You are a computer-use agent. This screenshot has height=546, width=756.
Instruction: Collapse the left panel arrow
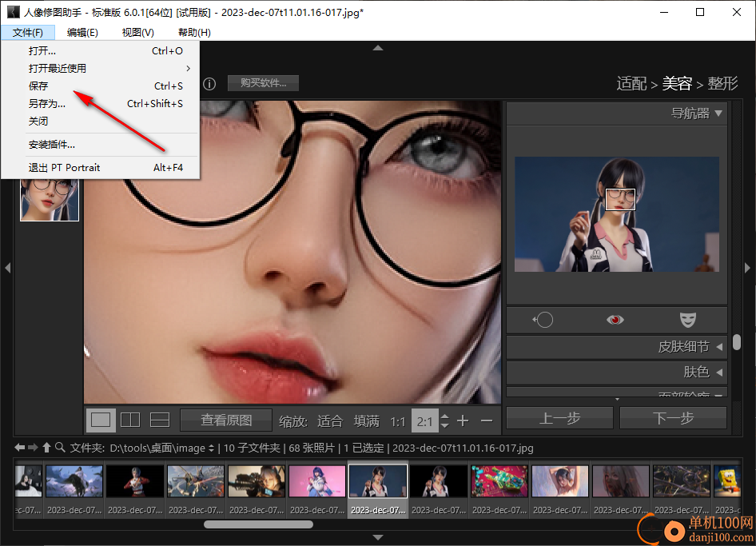[x=8, y=268]
